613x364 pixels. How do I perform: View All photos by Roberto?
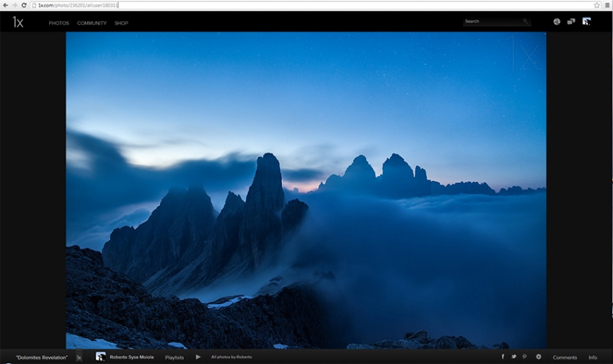pyautogui.click(x=231, y=357)
